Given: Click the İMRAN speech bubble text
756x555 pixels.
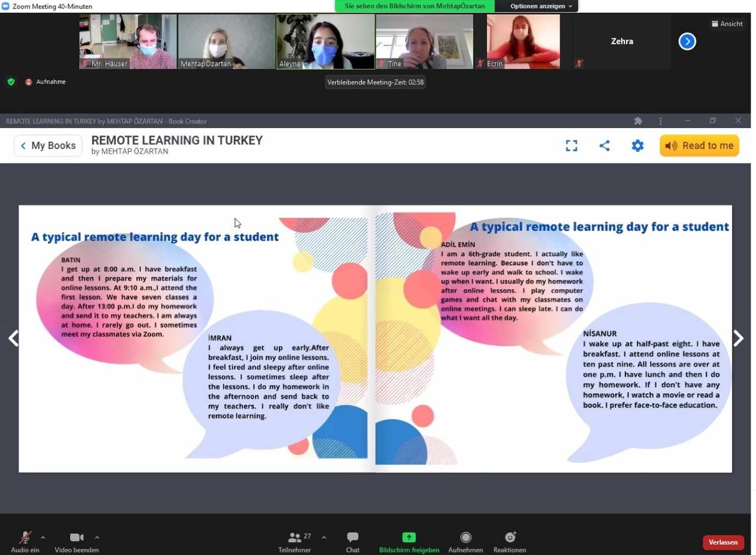Looking at the screenshot, I should (x=269, y=377).
